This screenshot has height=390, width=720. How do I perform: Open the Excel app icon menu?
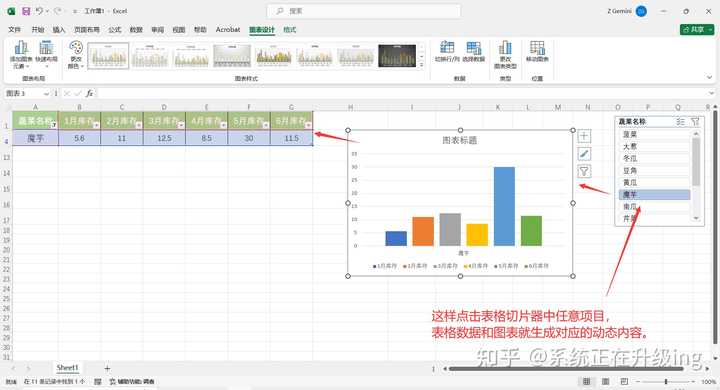[11, 11]
